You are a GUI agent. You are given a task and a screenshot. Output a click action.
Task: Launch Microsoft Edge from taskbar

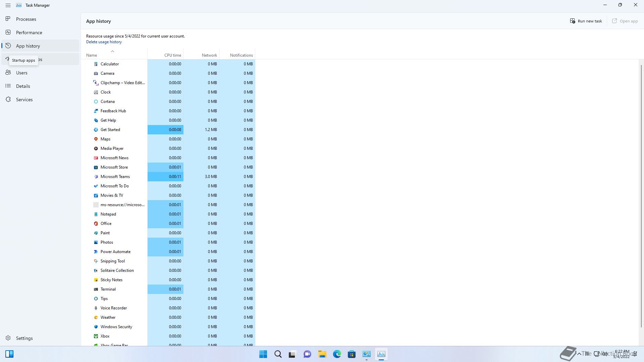(x=337, y=354)
